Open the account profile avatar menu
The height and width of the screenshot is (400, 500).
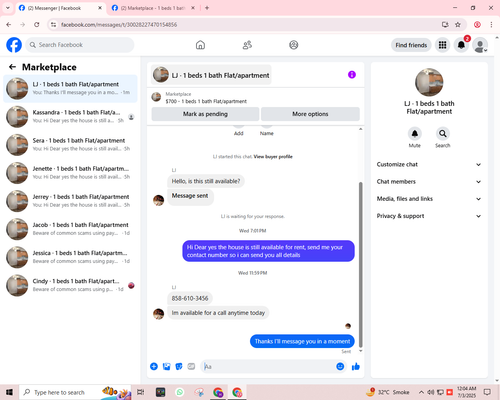pyautogui.click(x=480, y=45)
